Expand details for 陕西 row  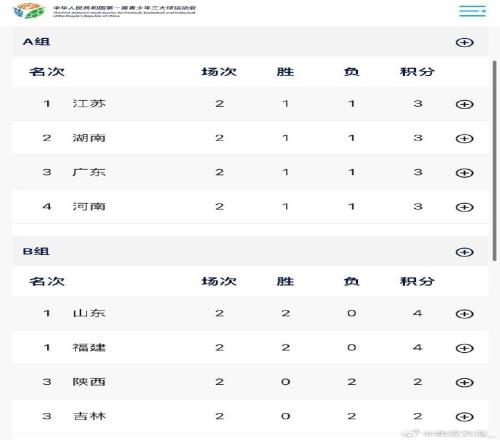coord(465,382)
